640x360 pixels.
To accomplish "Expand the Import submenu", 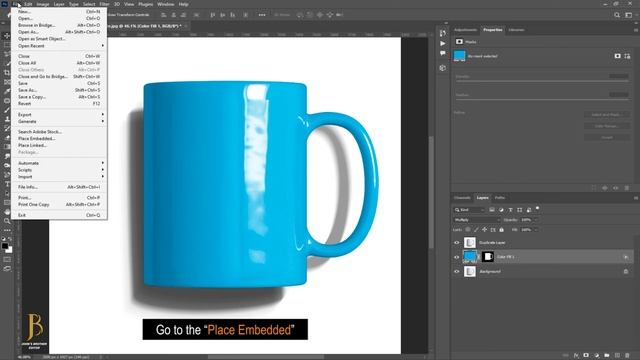I will [59, 177].
